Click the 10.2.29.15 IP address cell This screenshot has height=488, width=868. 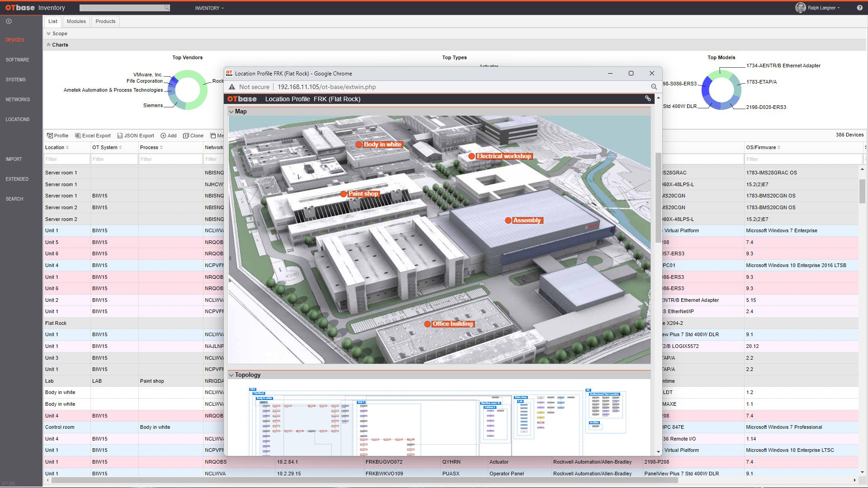(x=289, y=474)
